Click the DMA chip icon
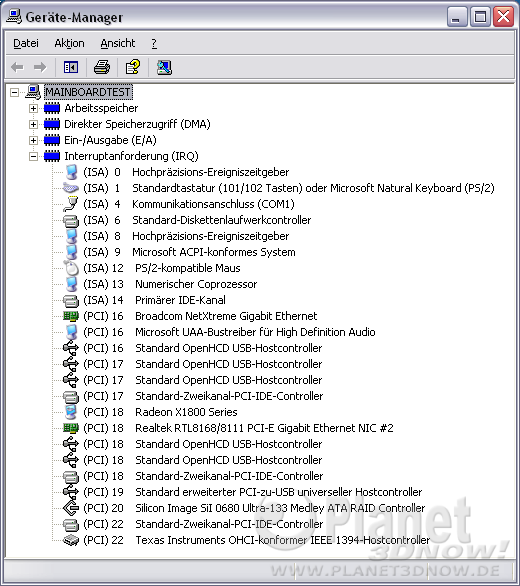This screenshot has height=586, width=520. pyautogui.click(x=52, y=124)
